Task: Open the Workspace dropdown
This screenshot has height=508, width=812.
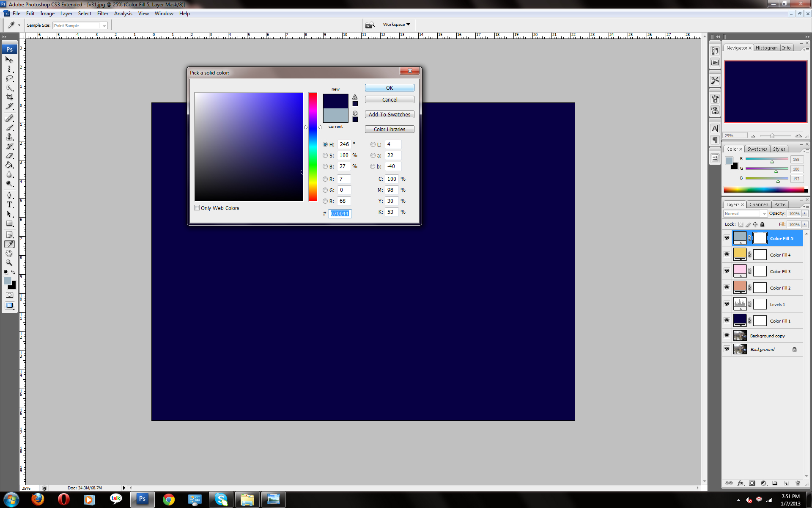Action: 396,25
